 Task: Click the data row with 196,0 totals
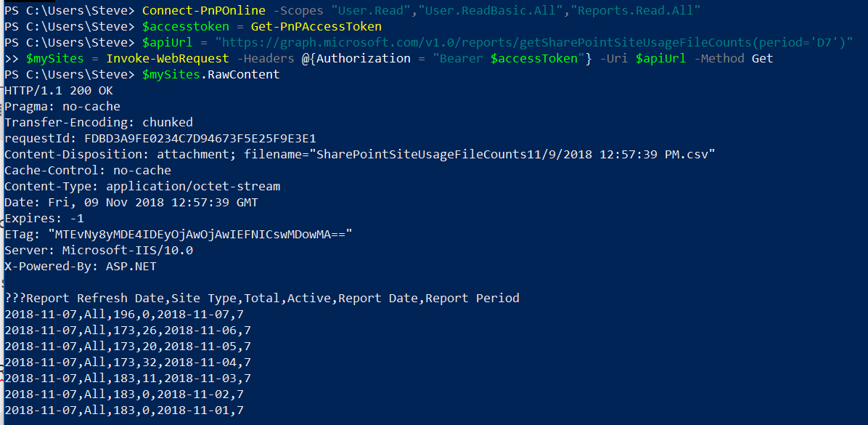point(124,314)
